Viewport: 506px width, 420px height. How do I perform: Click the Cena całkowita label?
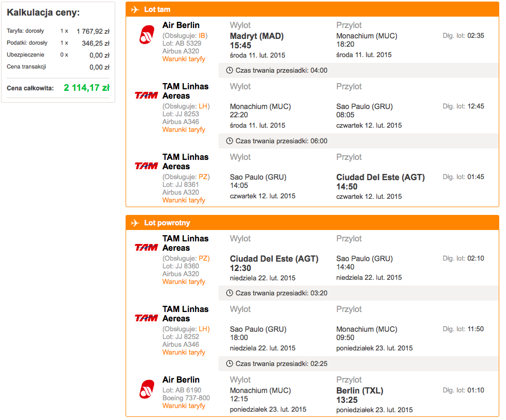[x=30, y=88]
